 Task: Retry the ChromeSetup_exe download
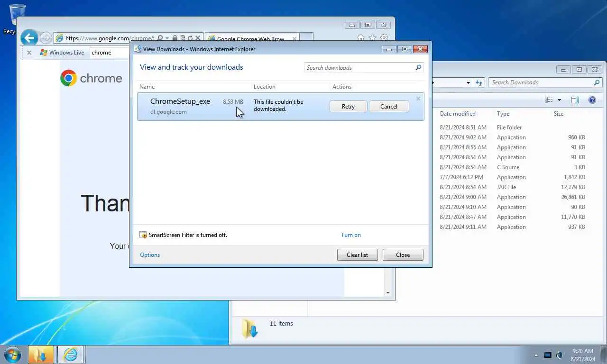pyautogui.click(x=348, y=107)
